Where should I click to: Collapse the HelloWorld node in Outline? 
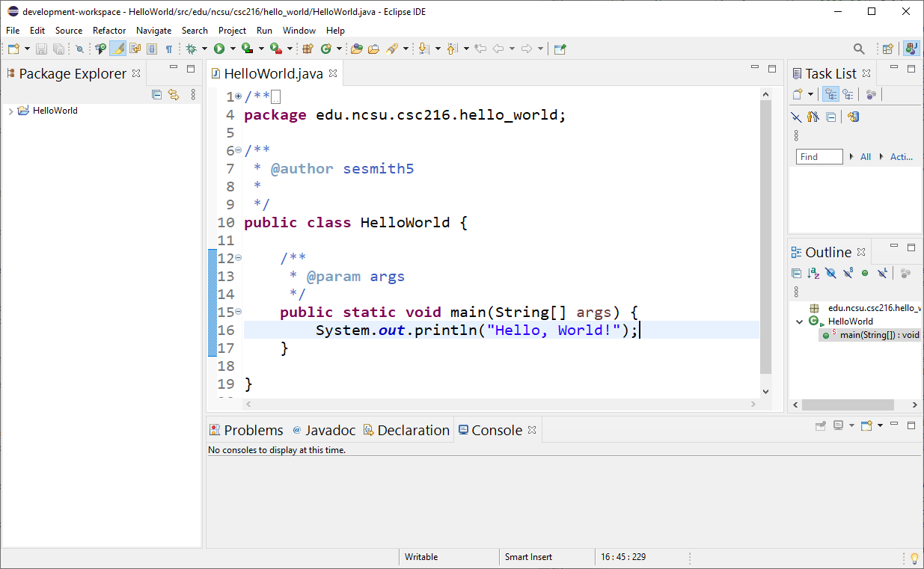click(x=799, y=321)
